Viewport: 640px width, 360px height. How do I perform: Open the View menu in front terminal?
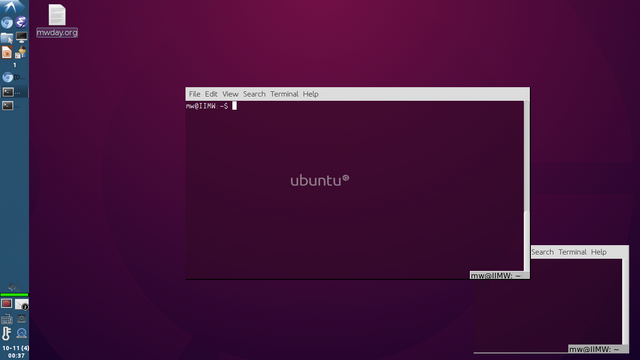(230, 94)
